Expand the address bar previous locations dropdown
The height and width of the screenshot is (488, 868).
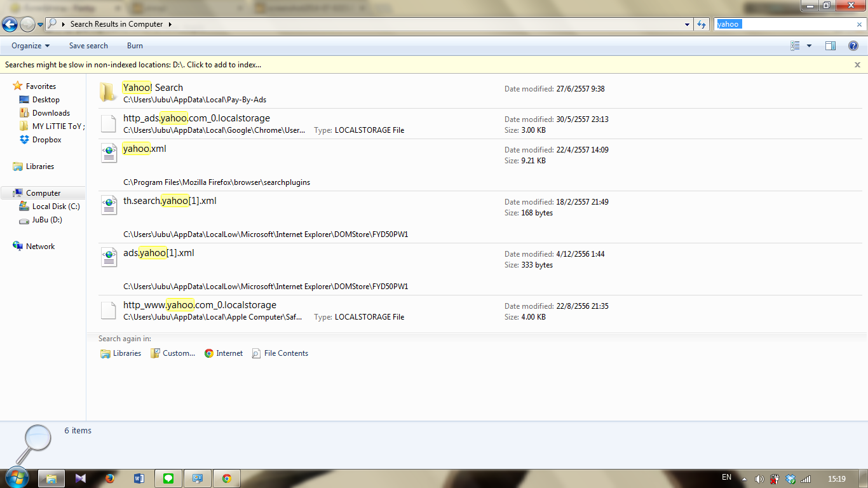coord(688,25)
